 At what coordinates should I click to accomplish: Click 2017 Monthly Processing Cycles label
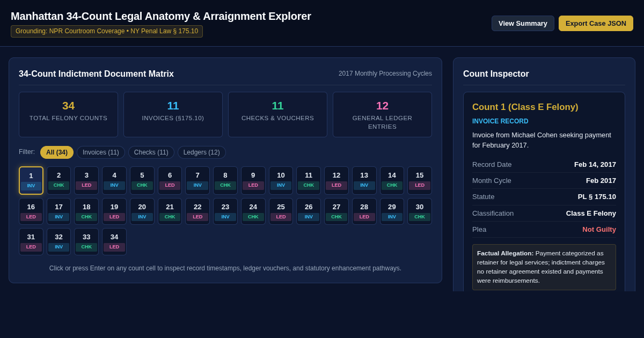385,74
